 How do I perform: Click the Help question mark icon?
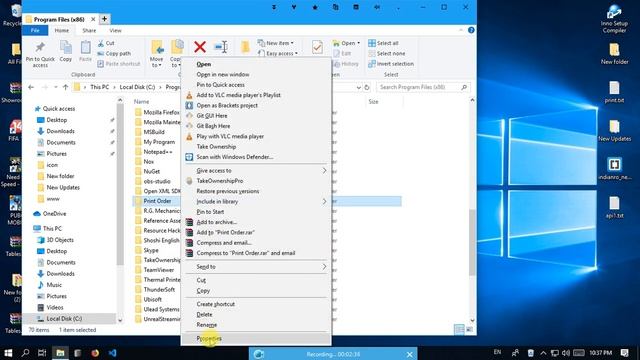pyautogui.click(x=471, y=30)
